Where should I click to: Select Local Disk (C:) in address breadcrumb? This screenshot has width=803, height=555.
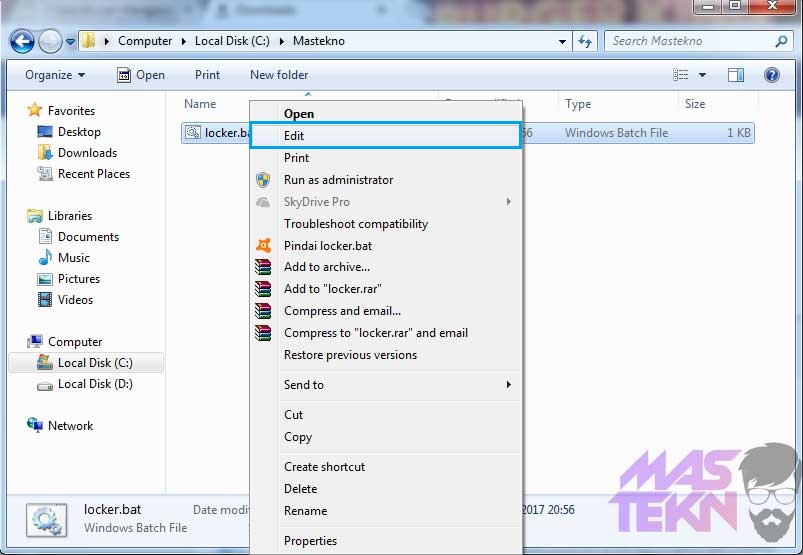[232, 41]
